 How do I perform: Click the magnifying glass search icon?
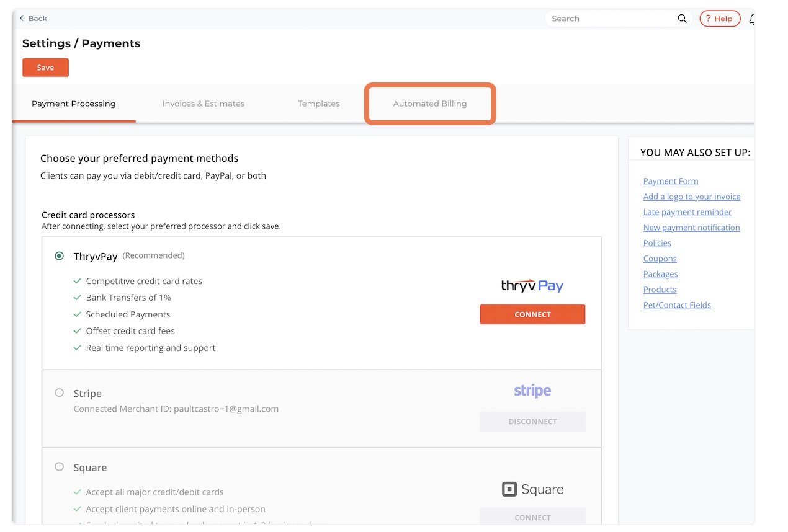[x=682, y=19]
